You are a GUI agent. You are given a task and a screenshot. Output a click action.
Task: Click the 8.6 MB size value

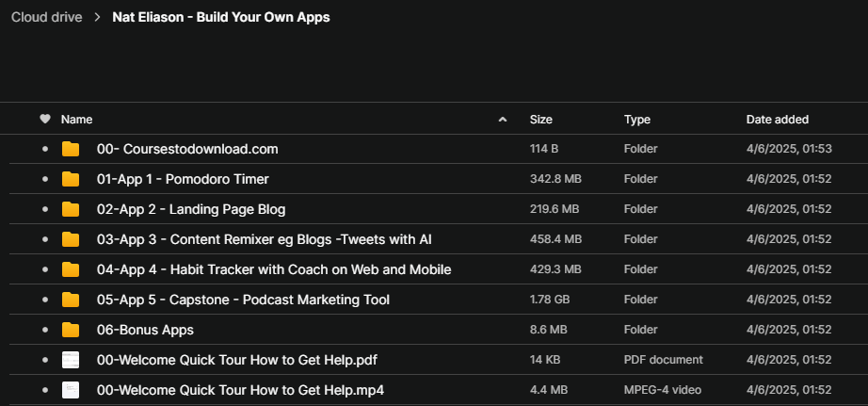(549, 330)
